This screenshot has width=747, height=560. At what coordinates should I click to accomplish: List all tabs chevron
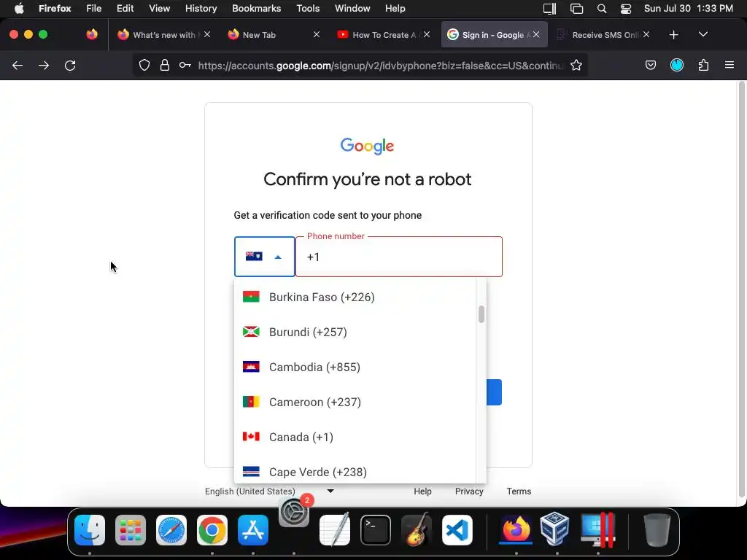pyautogui.click(x=703, y=34)
